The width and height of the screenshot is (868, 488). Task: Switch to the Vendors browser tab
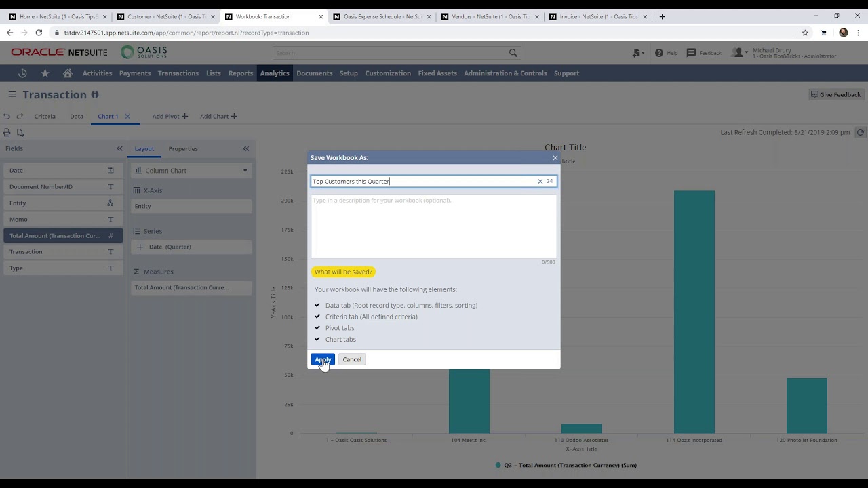(490, 16)
